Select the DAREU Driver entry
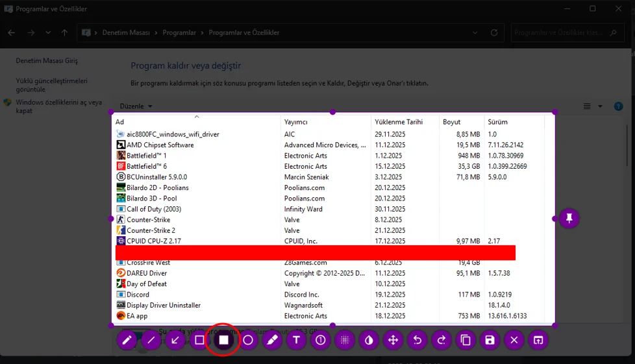The height and width of the screenshot is (364, 635). (x=330, y=273)
